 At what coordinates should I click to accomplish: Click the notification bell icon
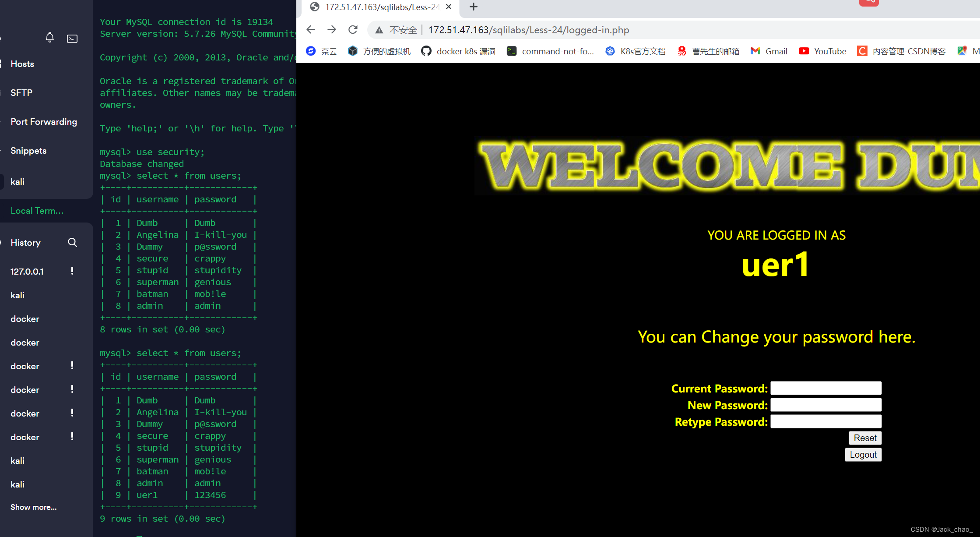coord(50,38)
